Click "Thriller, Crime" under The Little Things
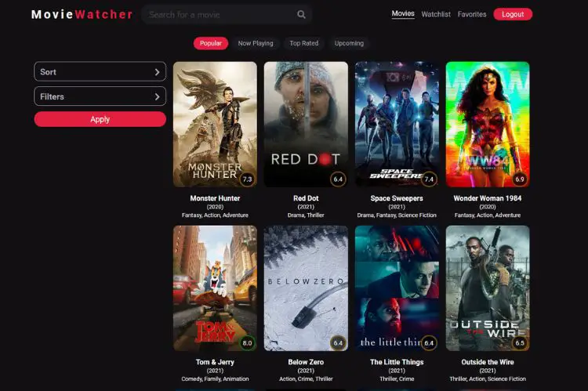 pos(397,379)
